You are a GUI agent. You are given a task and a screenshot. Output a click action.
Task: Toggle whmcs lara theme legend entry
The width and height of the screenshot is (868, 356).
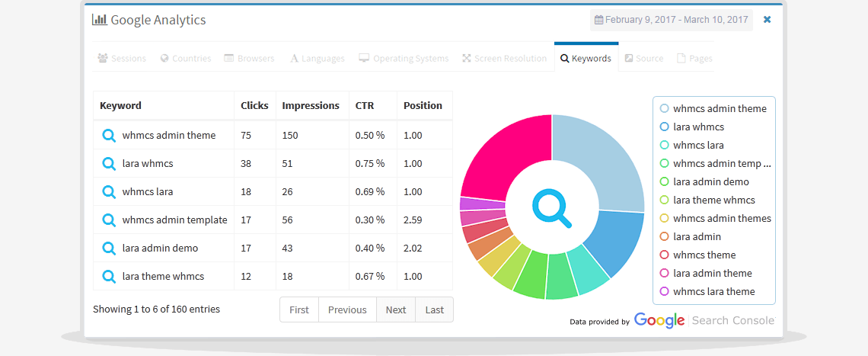[707, 292]
